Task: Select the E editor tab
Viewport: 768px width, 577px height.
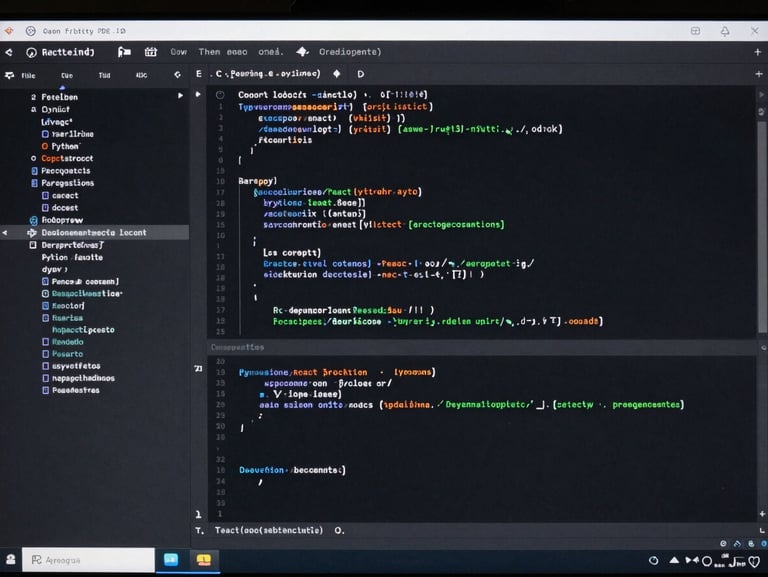Action: [x=198, y=74]
